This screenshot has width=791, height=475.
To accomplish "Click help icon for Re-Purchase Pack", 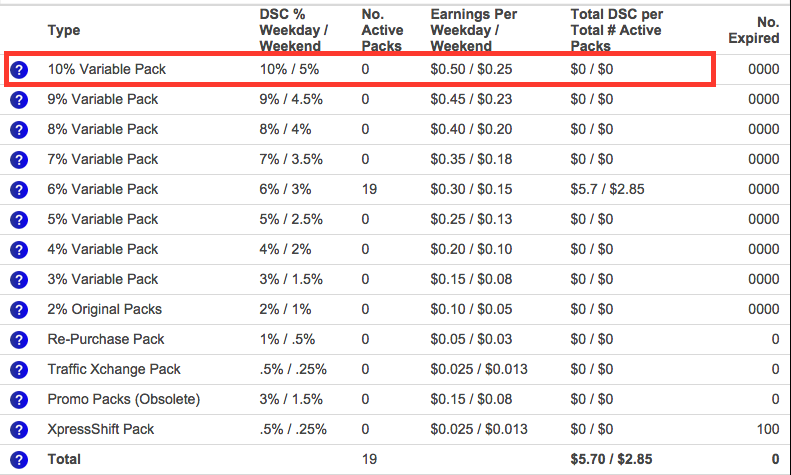I will point(18,340).
